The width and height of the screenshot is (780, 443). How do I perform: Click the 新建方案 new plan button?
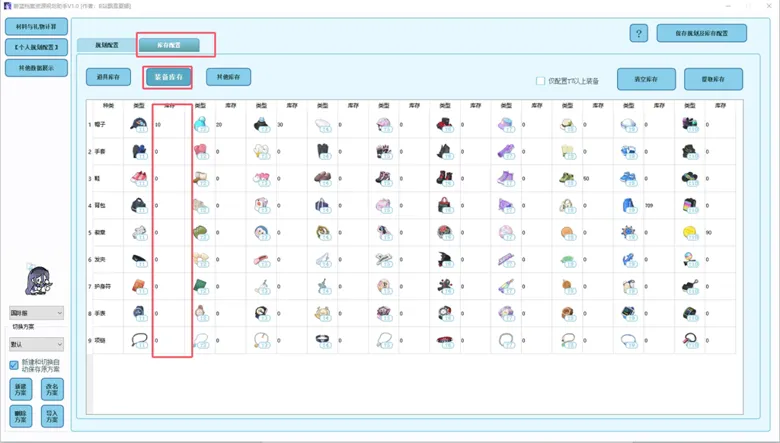point(21,389)
